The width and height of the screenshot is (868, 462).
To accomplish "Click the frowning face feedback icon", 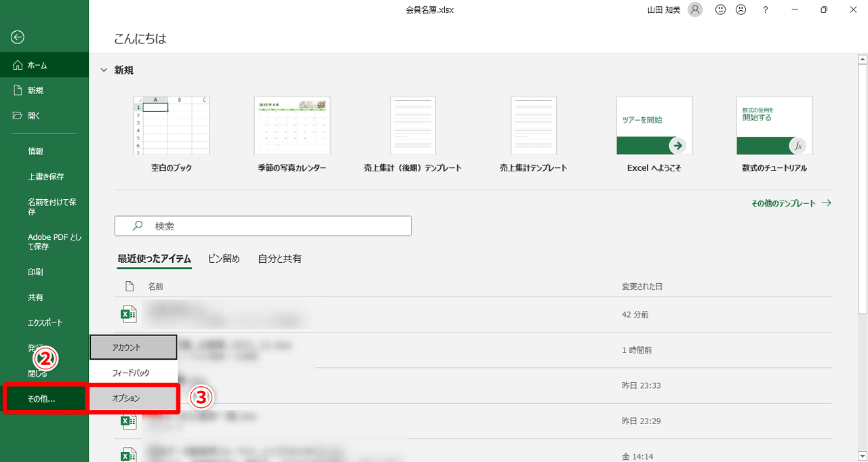I will tap(741, 9).
